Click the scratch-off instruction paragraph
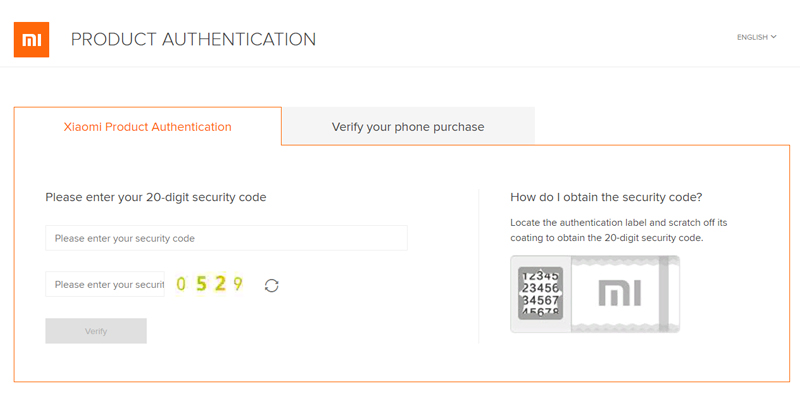The image size is (800, 400). (618, 231)
